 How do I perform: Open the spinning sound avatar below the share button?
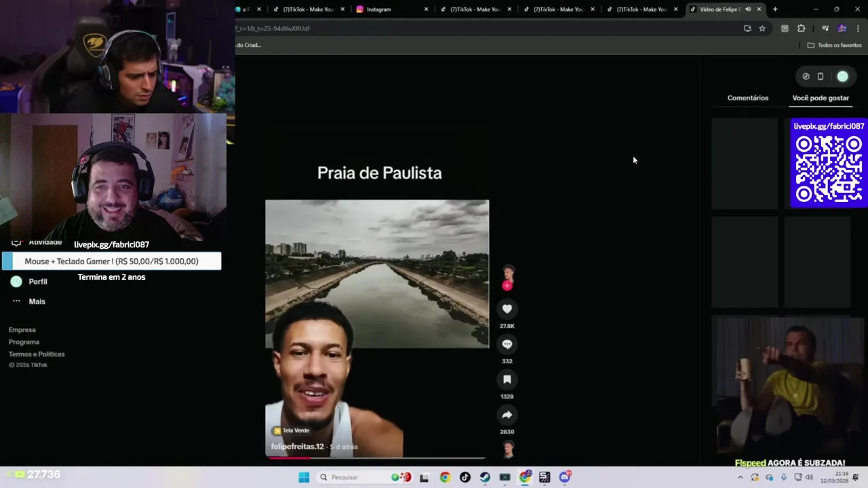tap(508, 449)
